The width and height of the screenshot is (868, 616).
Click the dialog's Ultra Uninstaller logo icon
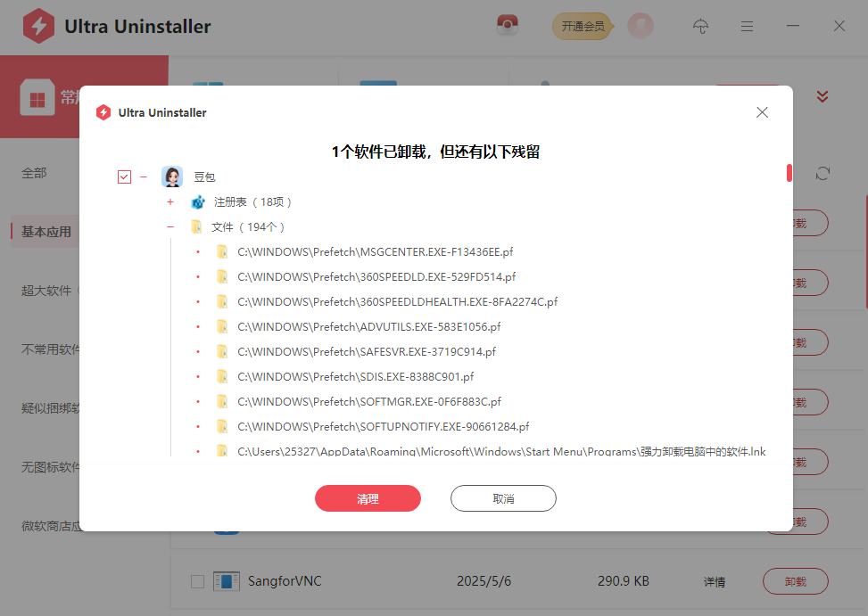pyautogui.click(x=103, y=112)
